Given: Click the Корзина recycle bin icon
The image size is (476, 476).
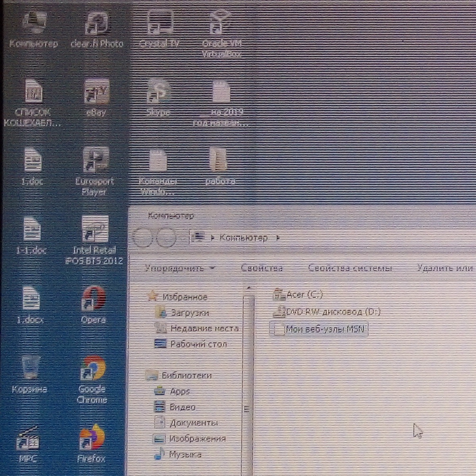Looking at the screenshot, I should point(30,369).
